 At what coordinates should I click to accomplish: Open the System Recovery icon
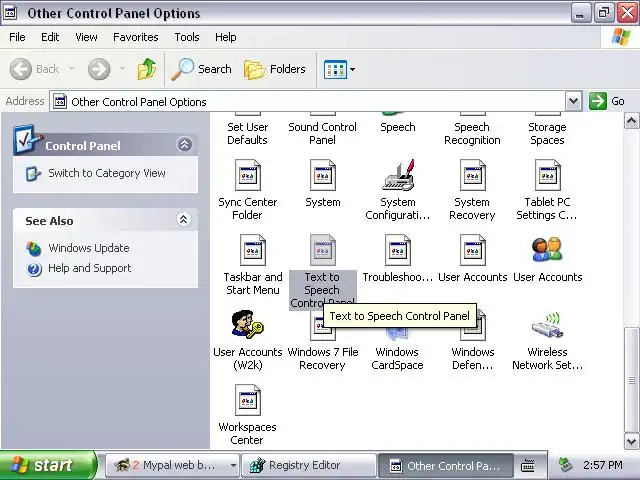click(473, 175)
